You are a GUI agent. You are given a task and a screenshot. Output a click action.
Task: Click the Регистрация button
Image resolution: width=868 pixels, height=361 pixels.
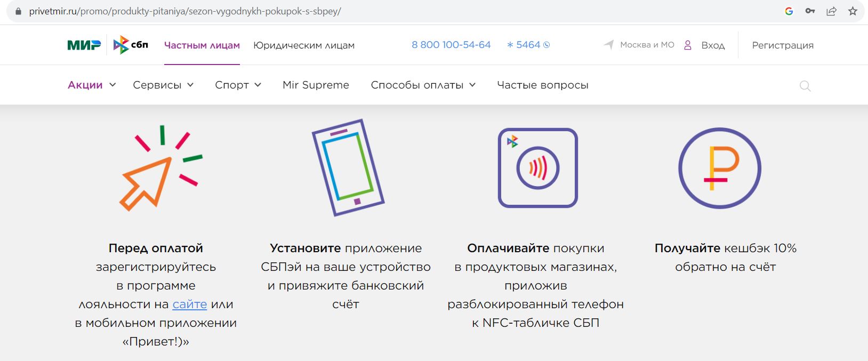(783, 45)
